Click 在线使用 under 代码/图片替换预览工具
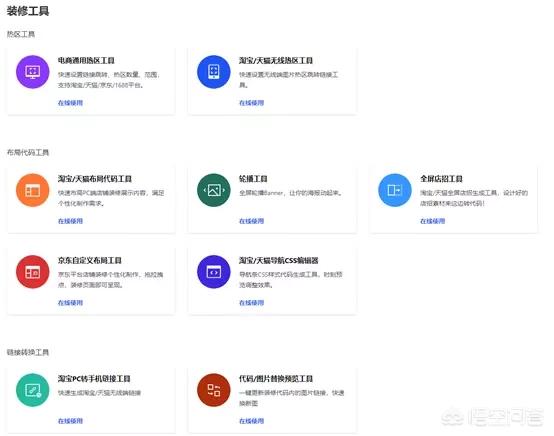The image size is (554, 436). [252, 421]
